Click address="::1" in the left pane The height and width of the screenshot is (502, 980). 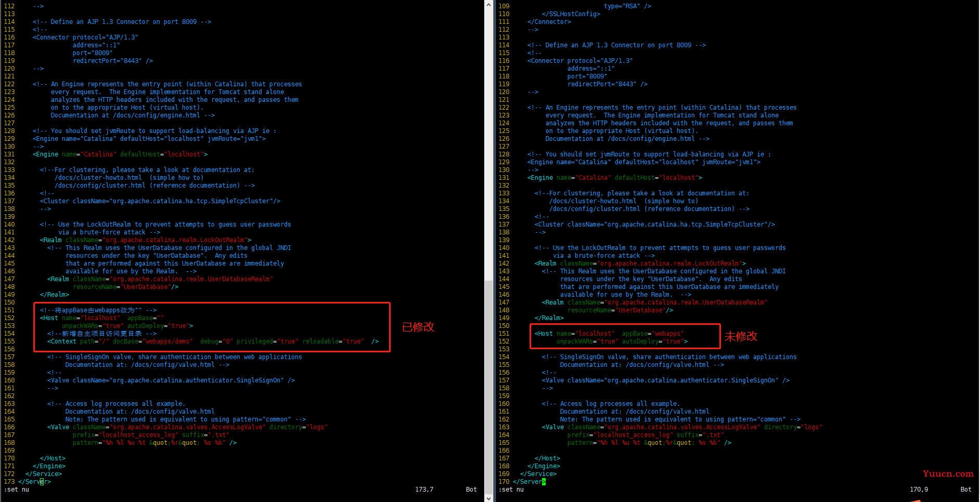[96, 45]
